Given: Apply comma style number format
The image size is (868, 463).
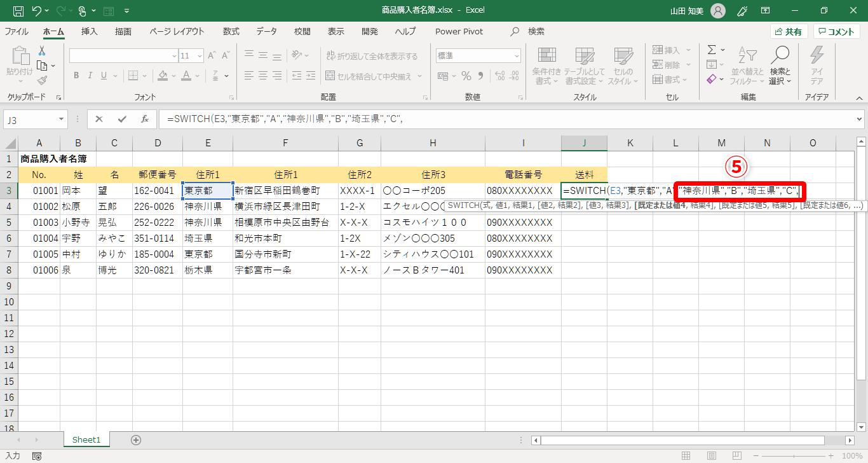Looking at the screenshot, I should pyautogui.click(x=480, y=76).
